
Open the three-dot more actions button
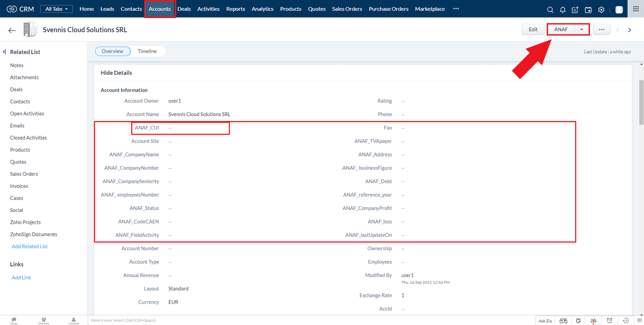point(602,29)
